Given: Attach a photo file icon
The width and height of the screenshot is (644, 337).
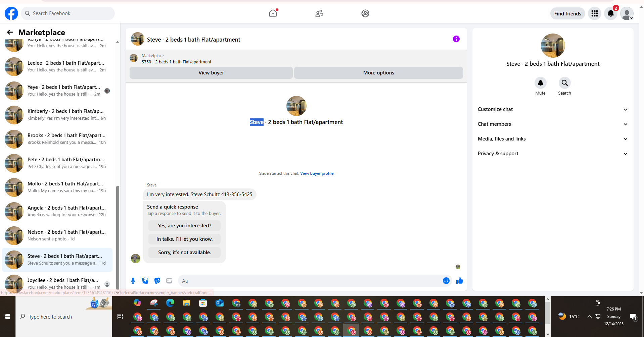Looking at the screenshot, I should pyautogui.click(x=145, y=281).
